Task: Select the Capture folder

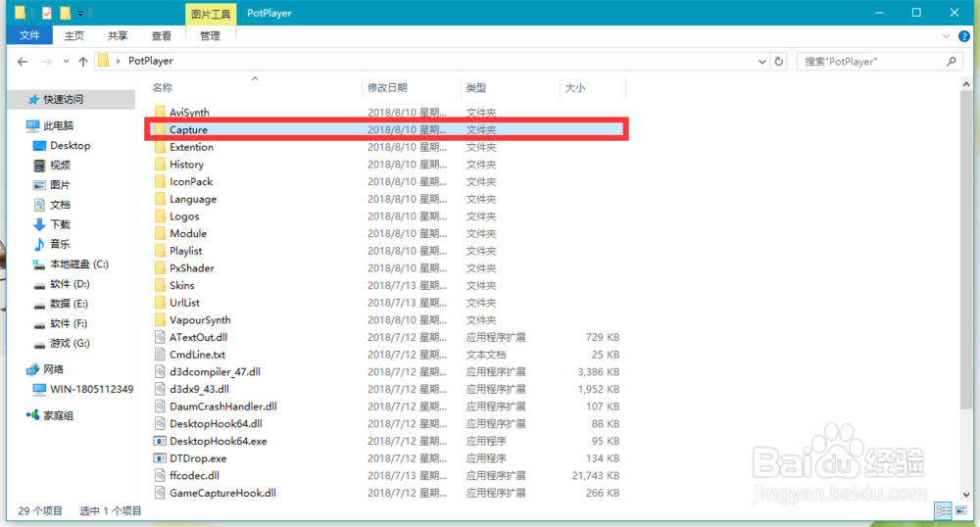Action: (x=188, y=129)
